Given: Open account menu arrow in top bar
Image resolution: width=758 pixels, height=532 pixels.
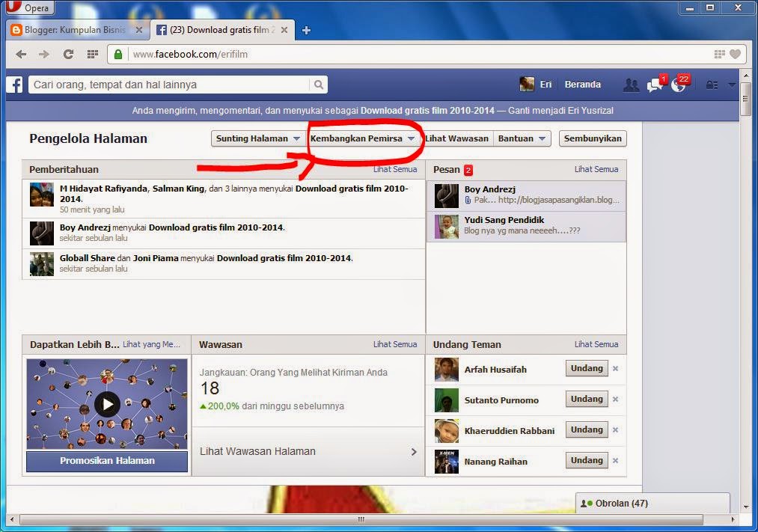Looking at the screenshot, I should click(x=732, y=85).
